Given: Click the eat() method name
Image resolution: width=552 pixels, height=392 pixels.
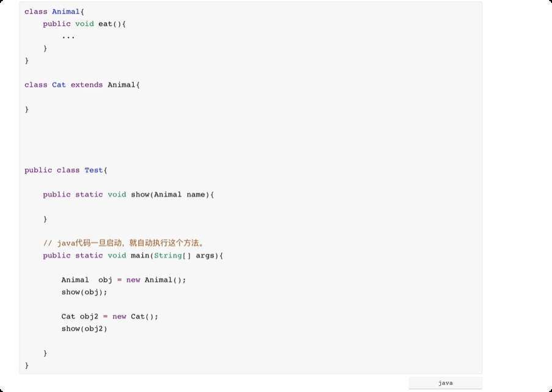Looking at the screenshot, I should tap(105, 24).
